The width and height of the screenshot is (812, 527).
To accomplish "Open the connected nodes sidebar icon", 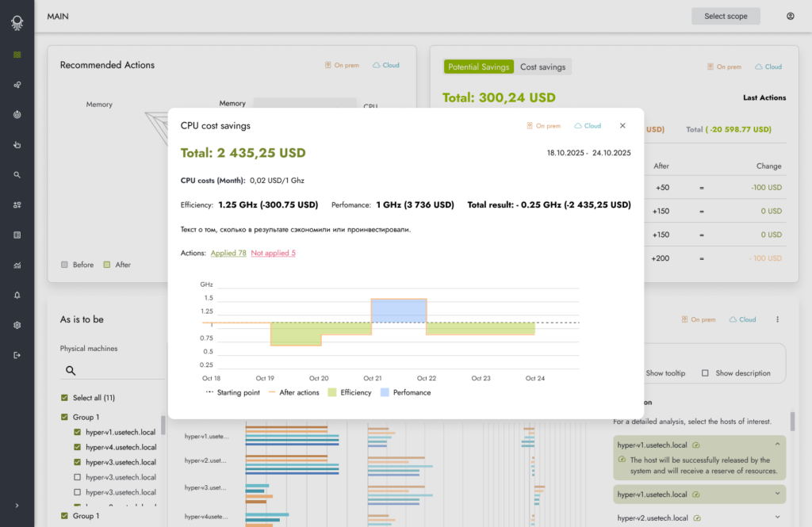I will [x=17, y=84].
